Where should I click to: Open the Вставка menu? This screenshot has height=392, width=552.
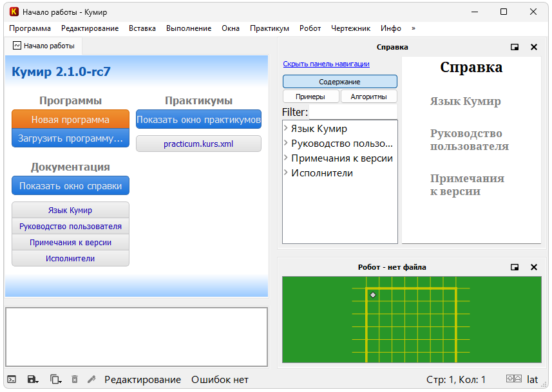[x=142, y=28]
